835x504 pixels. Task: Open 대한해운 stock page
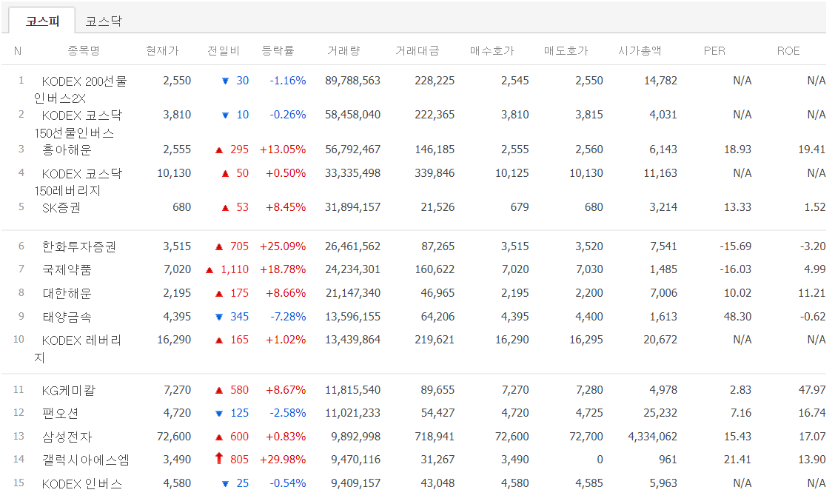(67, 293)
